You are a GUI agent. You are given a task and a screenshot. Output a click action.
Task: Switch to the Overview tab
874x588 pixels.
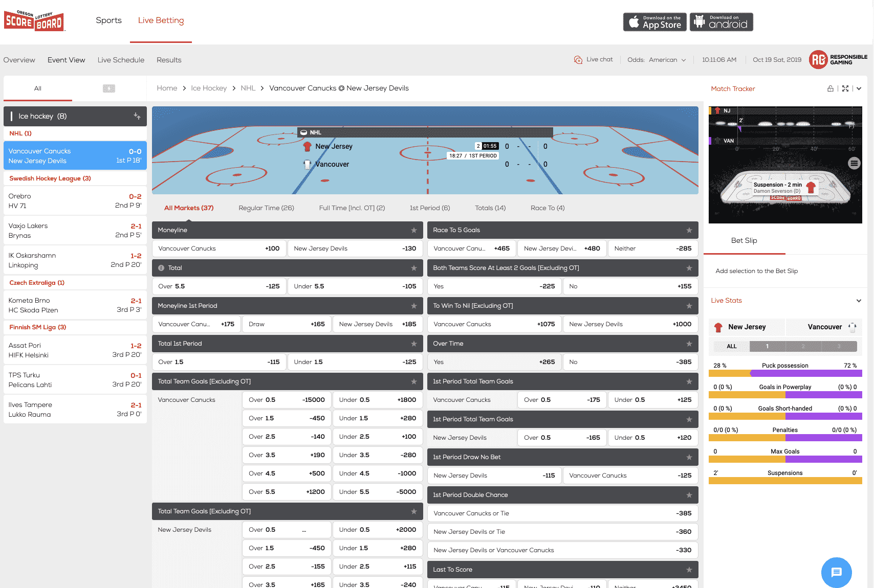tap(19, 60)
